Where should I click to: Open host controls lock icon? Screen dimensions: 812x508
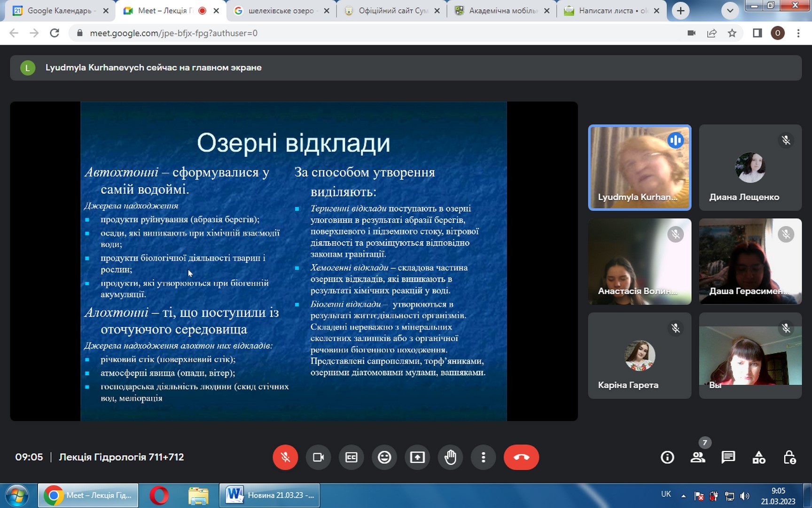click(x=789, y=457)
